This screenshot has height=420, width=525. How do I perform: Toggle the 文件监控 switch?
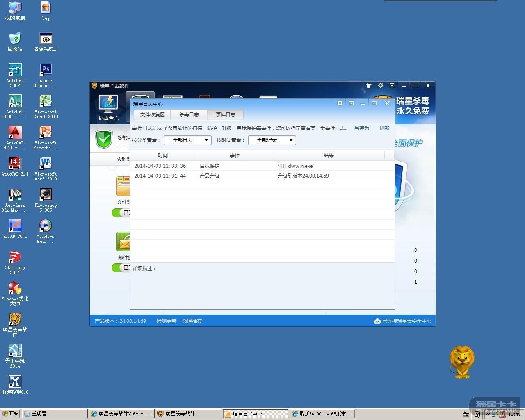[121, 212]
